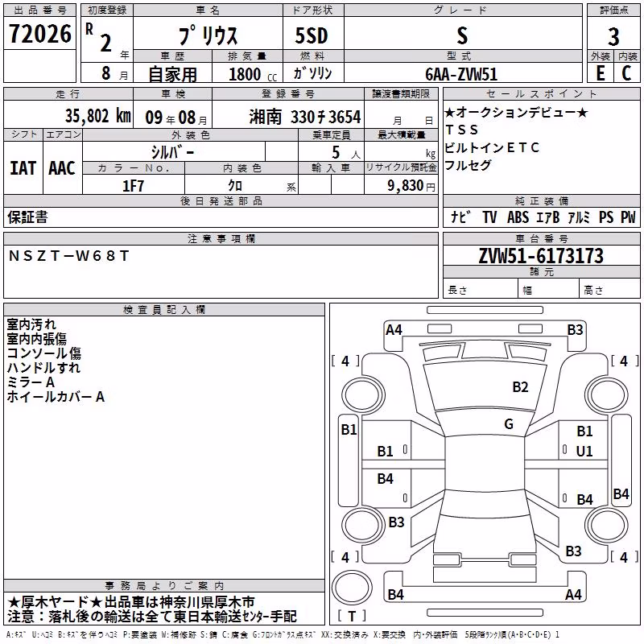Select the damage code legend line
Image resolution: width=644 pixels, height=644 pixels.
[x=283, y=634]
